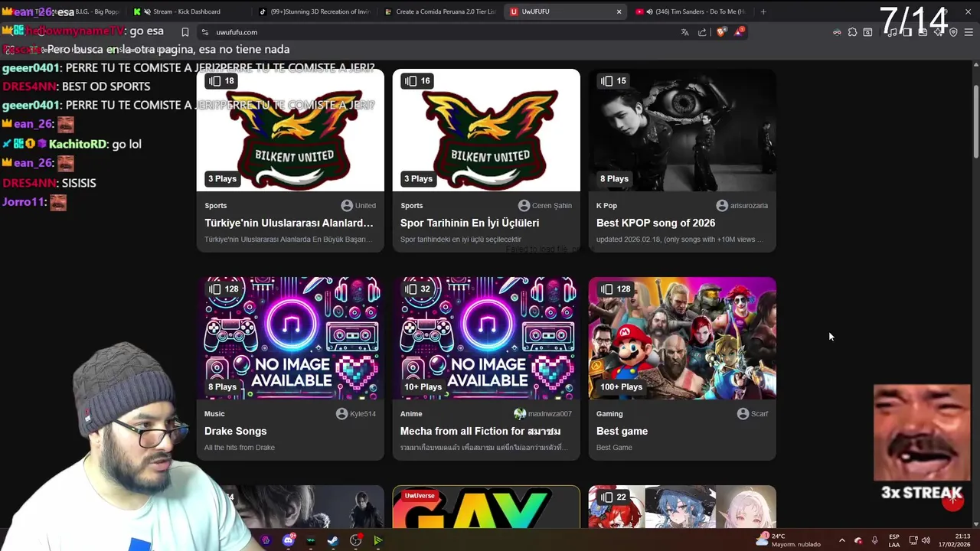Click the red scroll-to-top arrow button
This screenshot has width=980, height=551.
(952, 500)
